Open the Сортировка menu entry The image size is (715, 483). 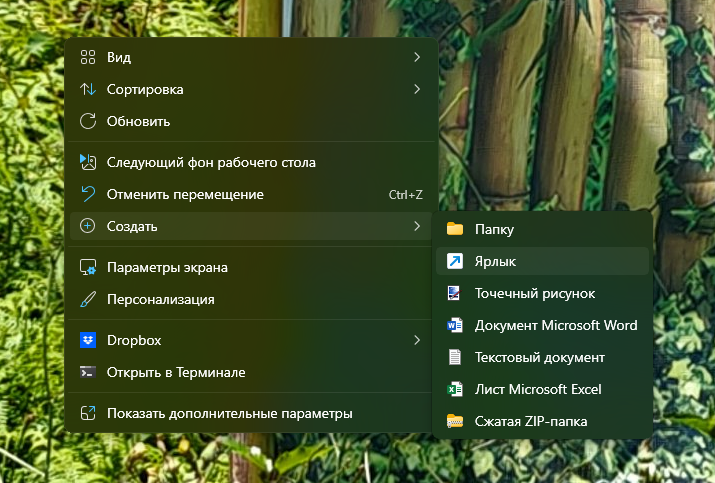[251, 89]
